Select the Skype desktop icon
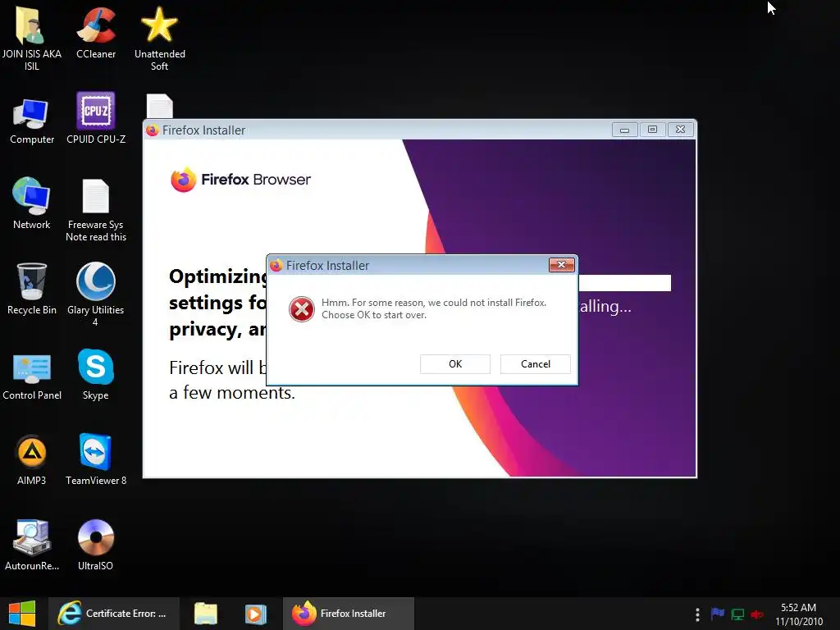Screen dimensions: 840x630 coord(95,374)
